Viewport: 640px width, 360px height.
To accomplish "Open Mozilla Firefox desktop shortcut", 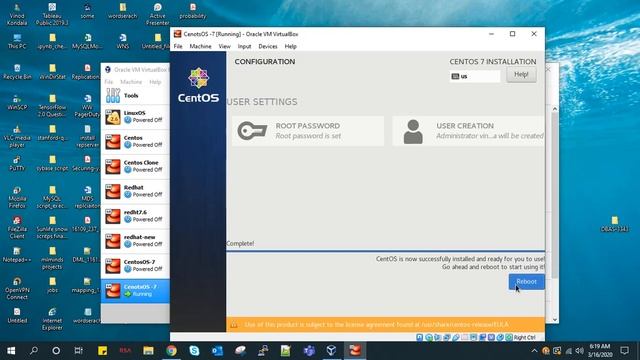I will click(x=17, y=197).
